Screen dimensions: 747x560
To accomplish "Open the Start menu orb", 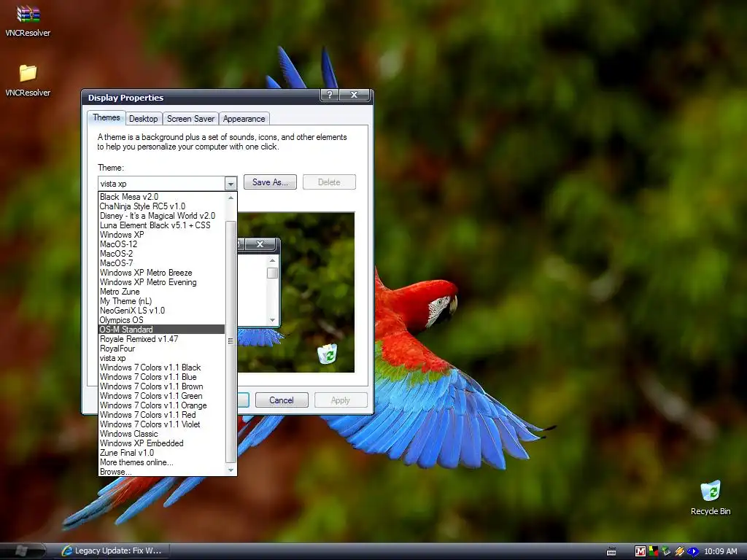I will [21, 551].
